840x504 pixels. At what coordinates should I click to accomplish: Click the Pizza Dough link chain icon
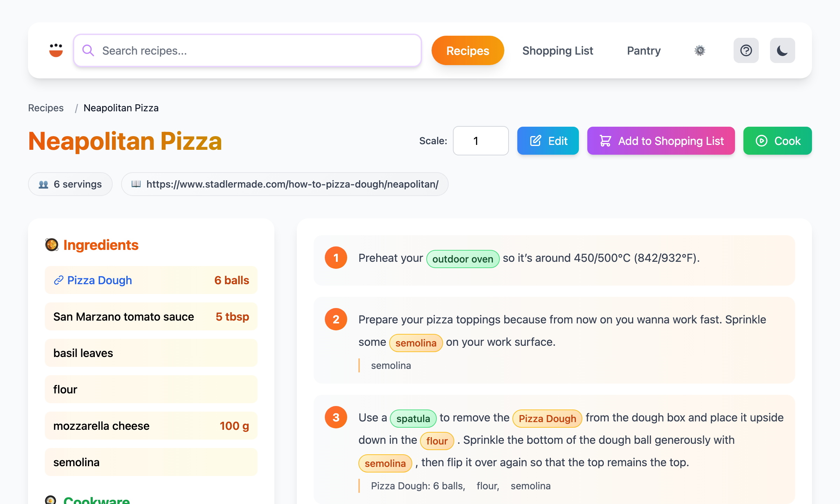tap(58, 280)
